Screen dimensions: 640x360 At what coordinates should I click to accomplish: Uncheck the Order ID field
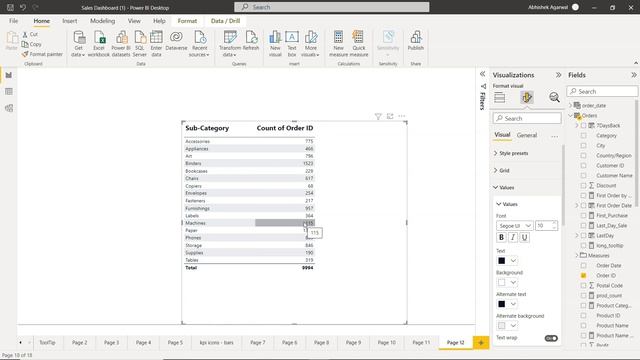[x=583, y=276]
